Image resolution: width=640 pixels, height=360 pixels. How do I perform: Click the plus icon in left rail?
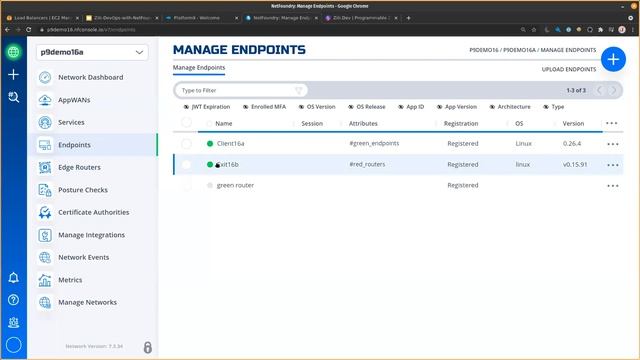coord(13,74)
